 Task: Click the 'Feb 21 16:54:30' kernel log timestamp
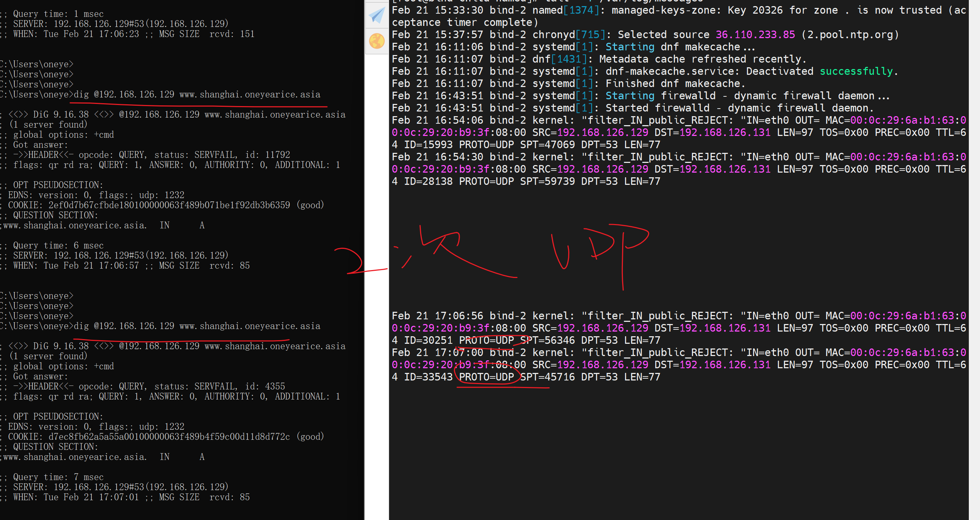coord(438,157)
